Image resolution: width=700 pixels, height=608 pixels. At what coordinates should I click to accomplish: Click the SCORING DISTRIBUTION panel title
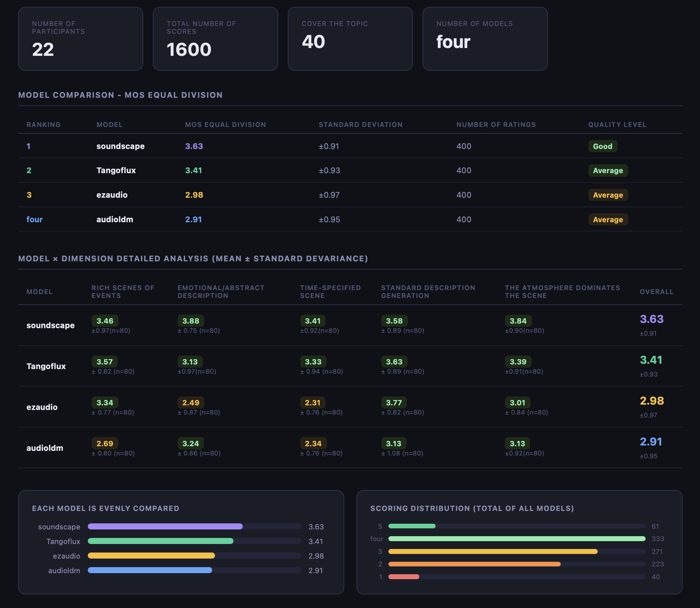(x=472, y=508)
